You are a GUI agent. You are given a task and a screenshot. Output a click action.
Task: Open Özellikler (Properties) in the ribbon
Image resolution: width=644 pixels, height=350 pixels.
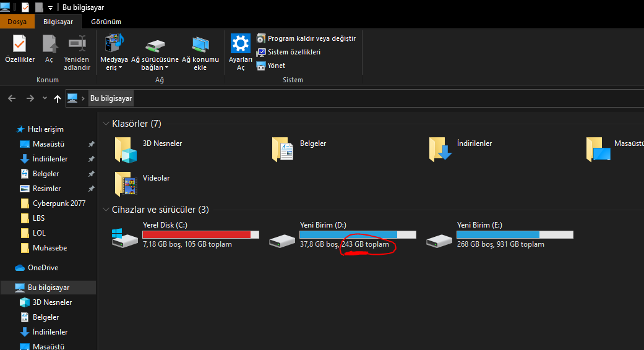pyautogui.click(x=20, y=49)
